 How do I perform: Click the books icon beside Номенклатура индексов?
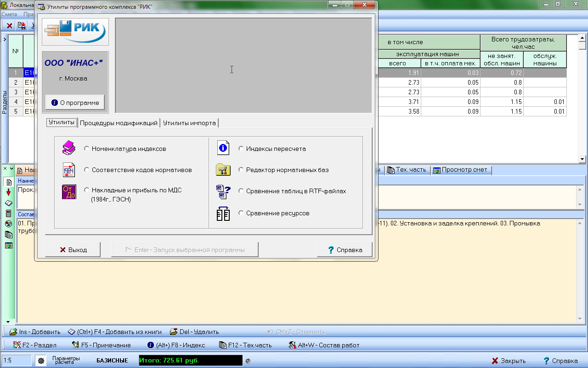tap(69, 148)
